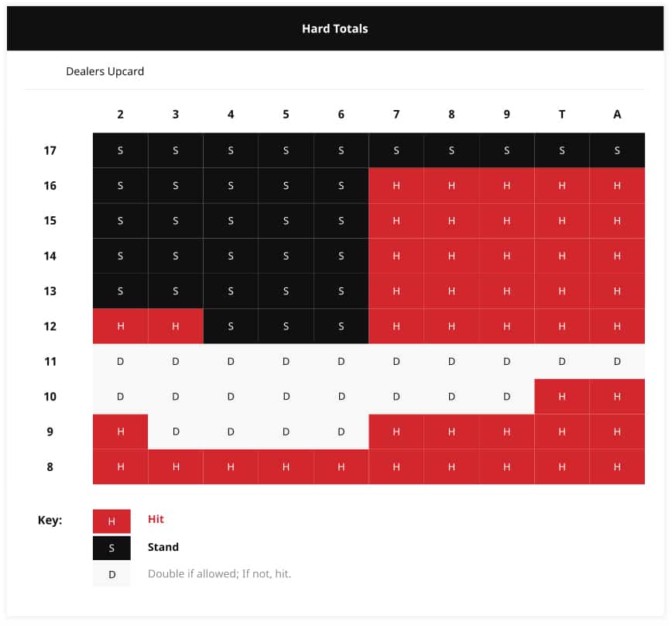Select the cell for 12 versus dealer 2

[121, 326]
